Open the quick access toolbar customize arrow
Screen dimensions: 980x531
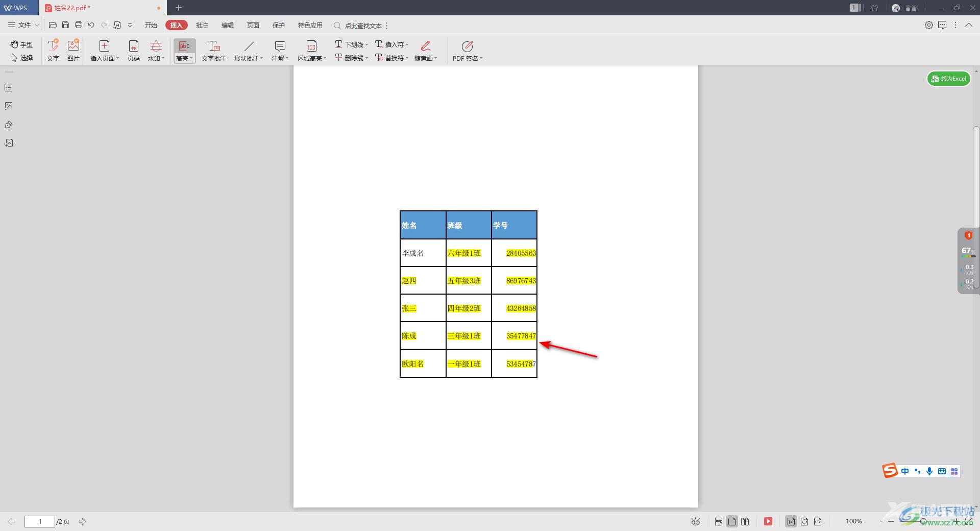point(130,25)
